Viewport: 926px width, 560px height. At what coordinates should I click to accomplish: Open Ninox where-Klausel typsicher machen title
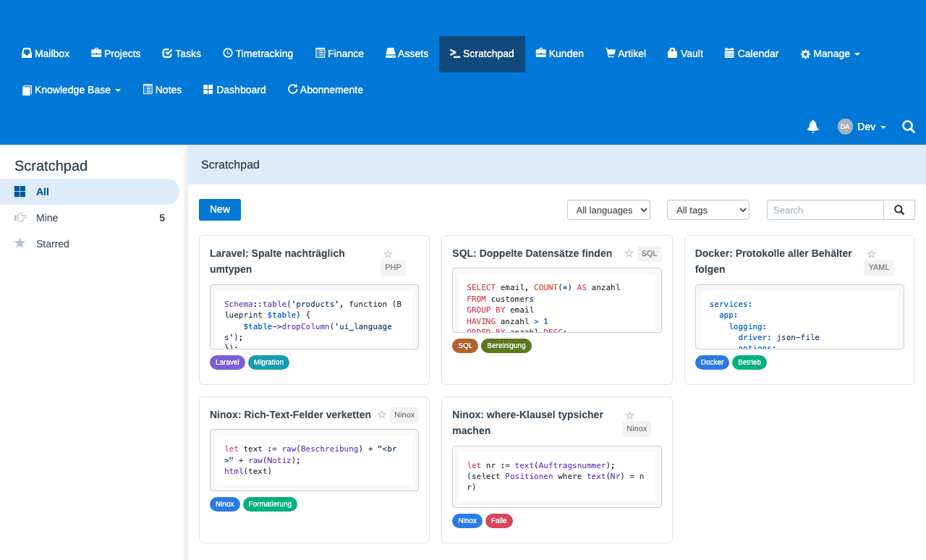point(527,423)
